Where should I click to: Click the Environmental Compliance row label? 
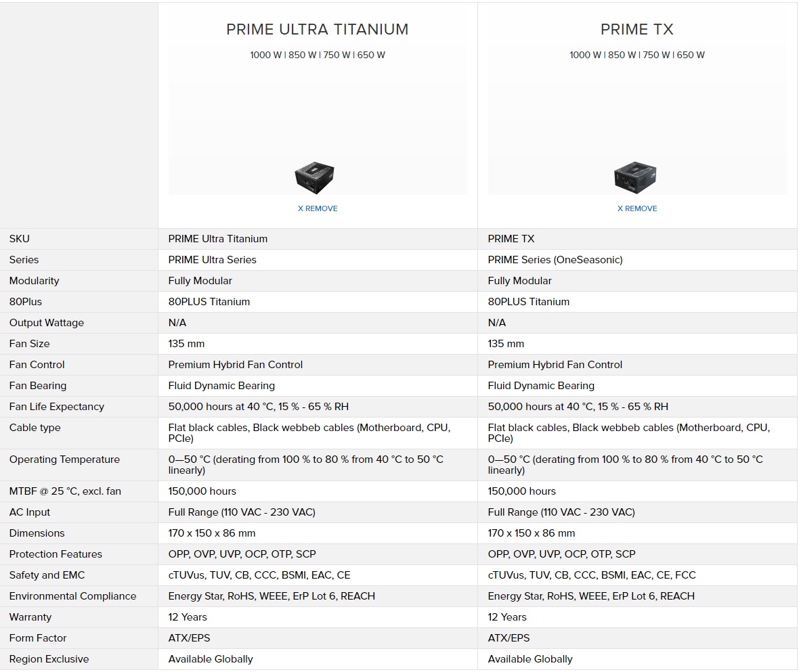pos(73,596)
